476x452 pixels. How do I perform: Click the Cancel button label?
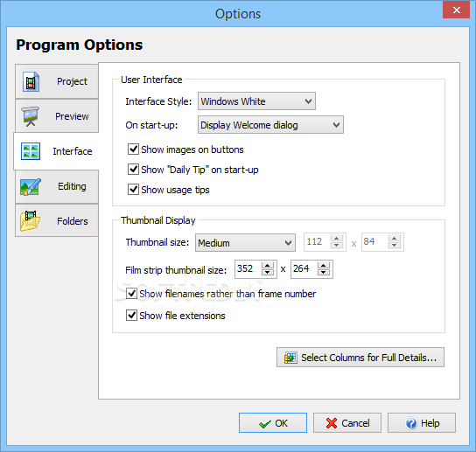tap(355, 423)
